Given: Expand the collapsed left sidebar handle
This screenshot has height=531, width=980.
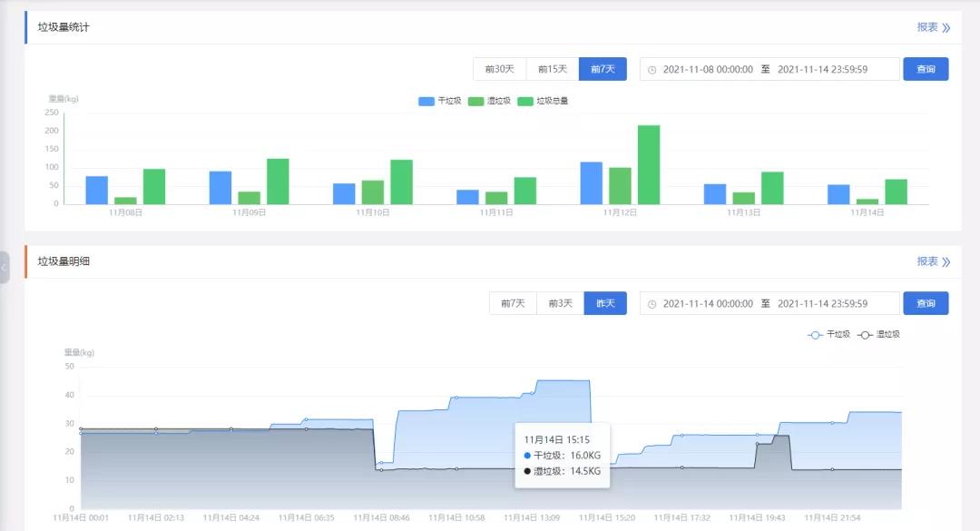Looking at the screenshot, I should point(5,268).
